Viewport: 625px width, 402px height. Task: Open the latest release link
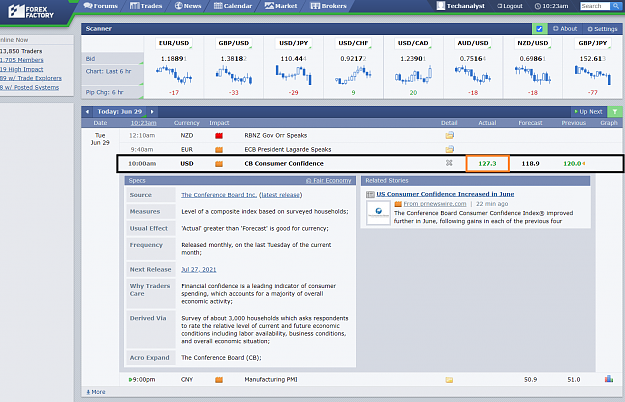point(281,195)
